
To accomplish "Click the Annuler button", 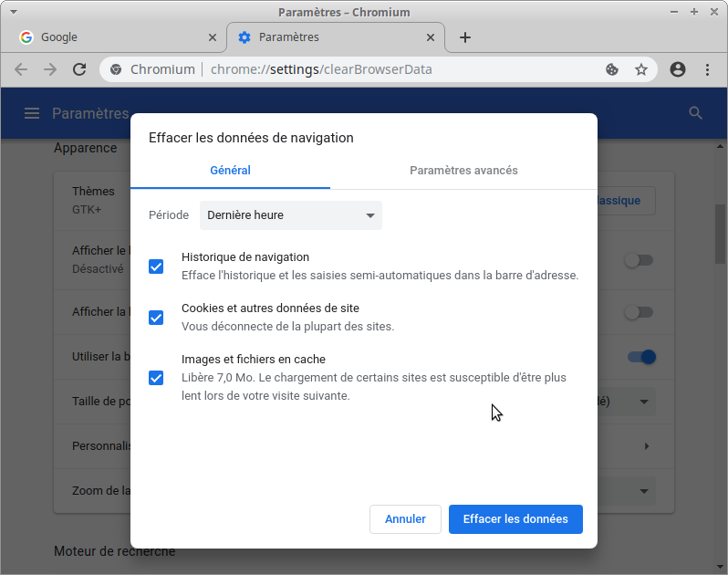I will click(405, 519).
